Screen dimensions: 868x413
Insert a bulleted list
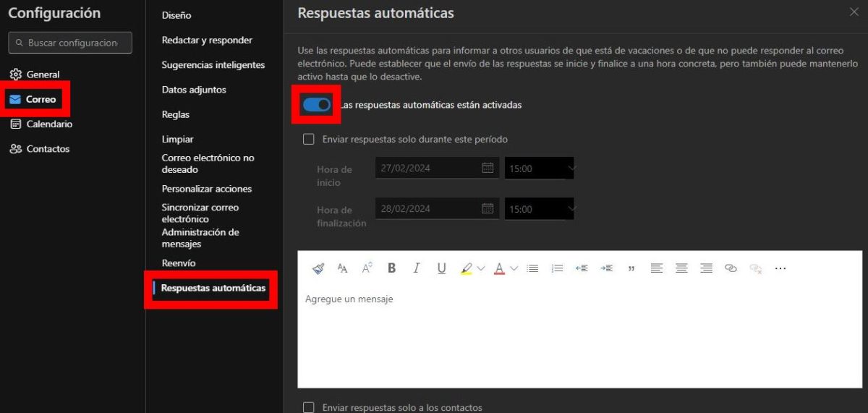(533, 268)
